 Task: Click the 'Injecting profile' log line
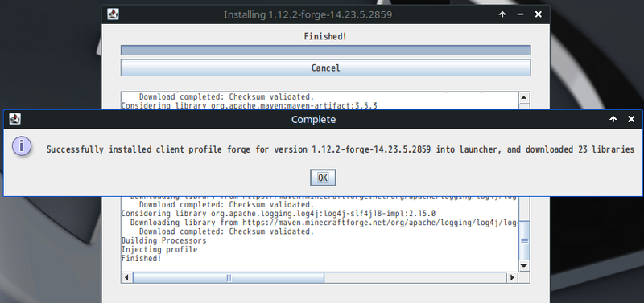159,249
